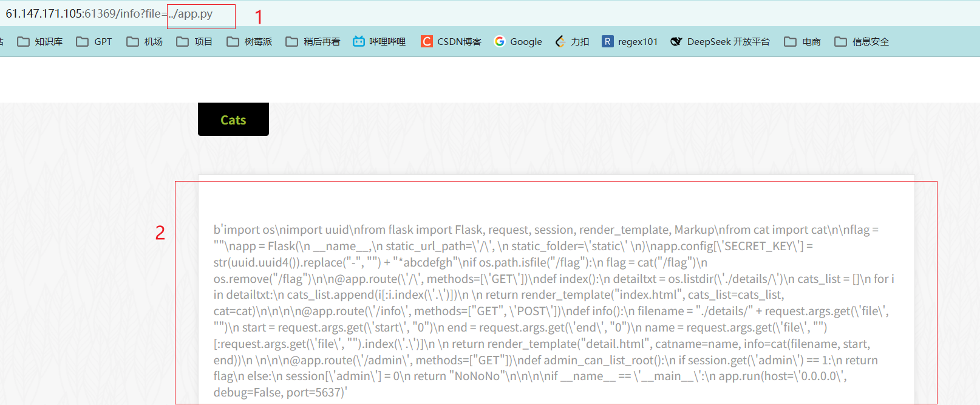Image resolution: width=980 pixels, height=405 pixels.
Task: Click the browser address bar URL
Action: pyautogui.click(x=109, y=14)
